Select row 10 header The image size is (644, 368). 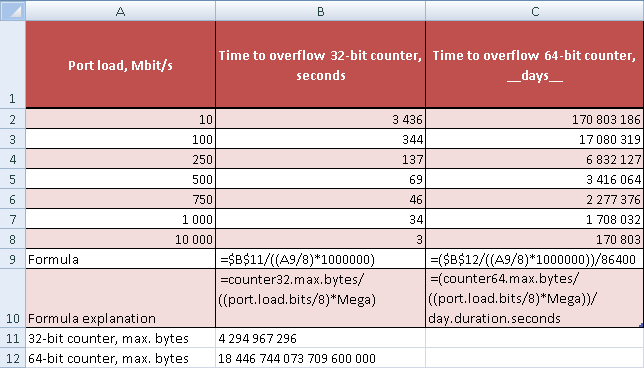(x=13, y=298)
